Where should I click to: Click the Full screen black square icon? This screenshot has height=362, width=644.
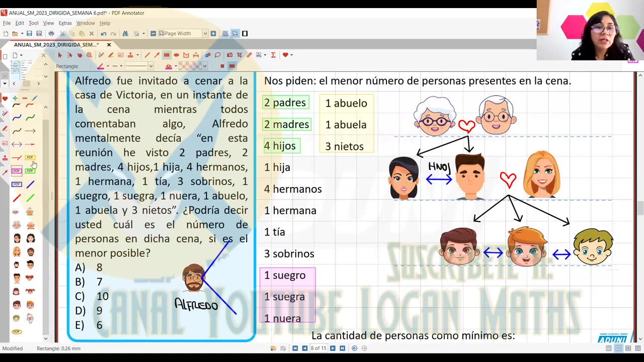point(245,33)
